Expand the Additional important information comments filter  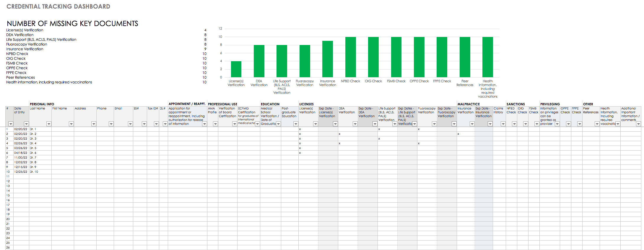tap(638, 124)
